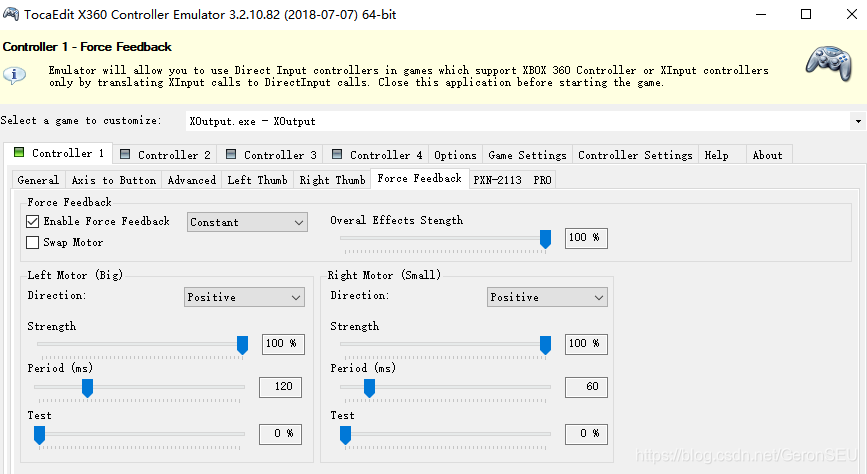
Task: Disable the Enable Force Feedback checkbox
Action: [33, 221]
